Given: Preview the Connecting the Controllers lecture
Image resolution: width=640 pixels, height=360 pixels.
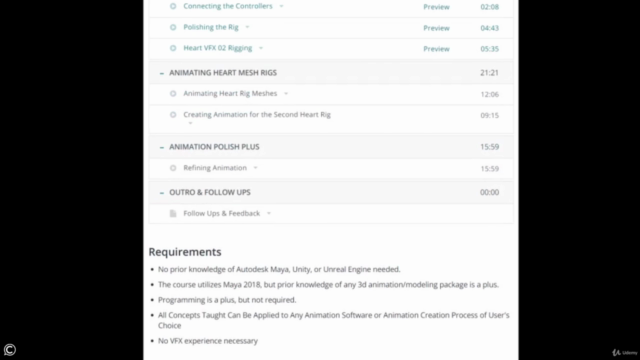Looking at the screenshot, I should (436, 7).
